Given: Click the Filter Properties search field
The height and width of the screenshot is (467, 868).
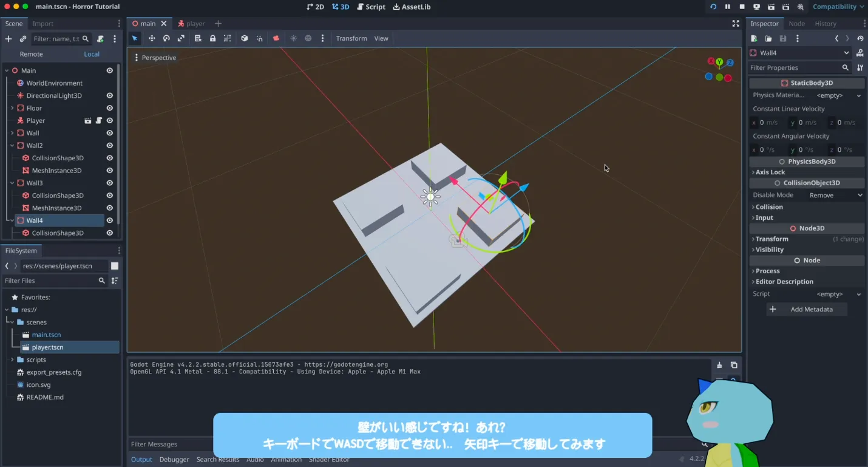Looking at the screenshot, I should [x=795, y=68].
